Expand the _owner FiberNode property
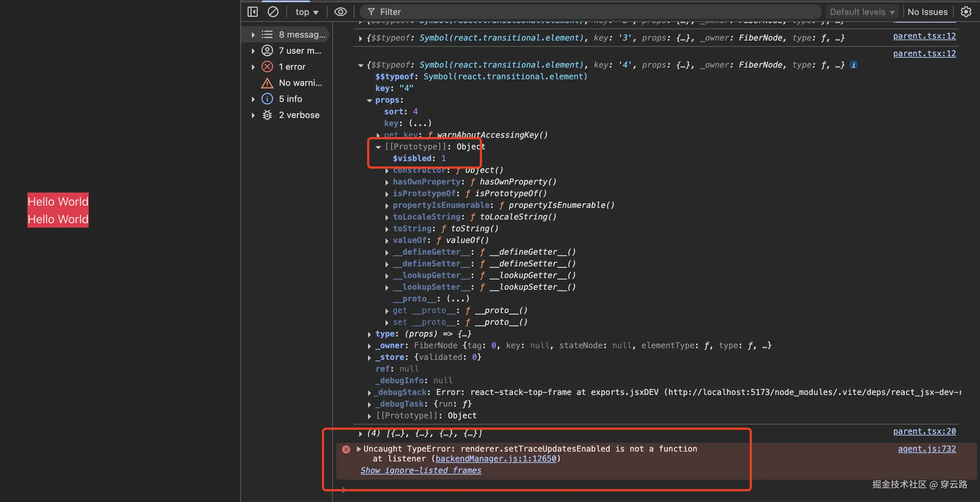Image resolution: width=980 pixels, height=502 pixels. 369,346
